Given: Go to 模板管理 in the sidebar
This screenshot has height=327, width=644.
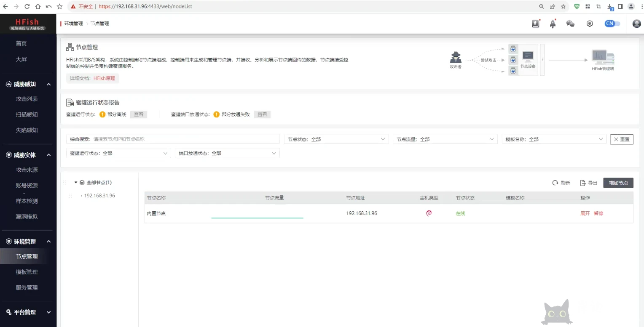Looking at the screenshot, I should (x=27, y=272).
